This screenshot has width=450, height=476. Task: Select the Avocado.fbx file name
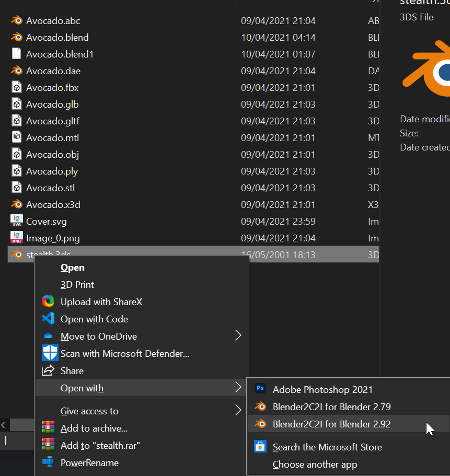tap(52, 88)
